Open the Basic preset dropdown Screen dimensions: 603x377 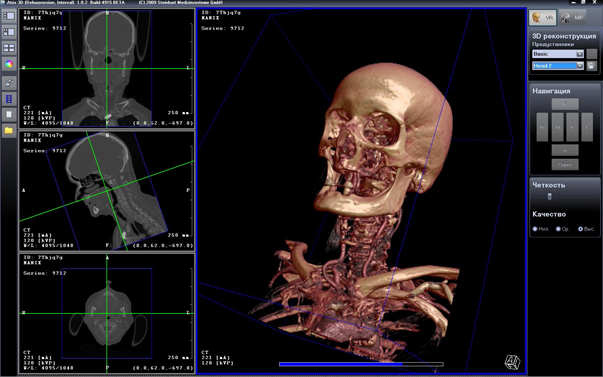coord(558,54)
